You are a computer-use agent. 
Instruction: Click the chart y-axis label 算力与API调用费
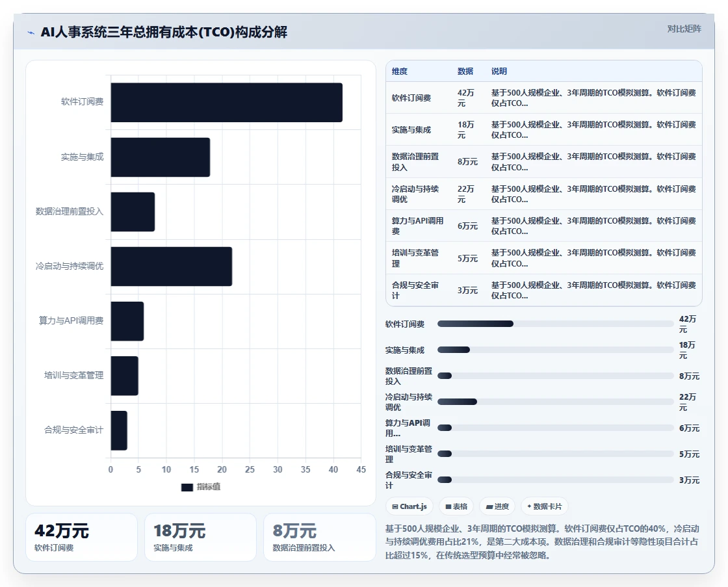(71, 320)
